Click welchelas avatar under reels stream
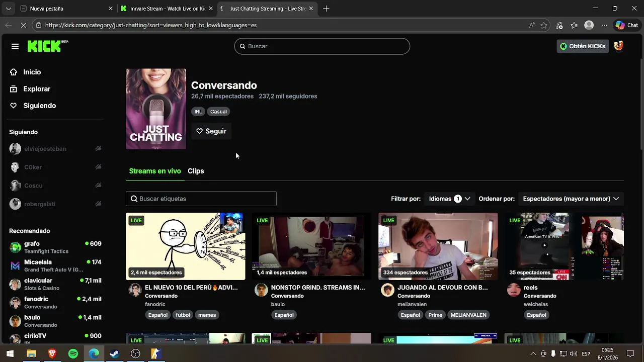 pyautogui.click(x=514, y=290)
